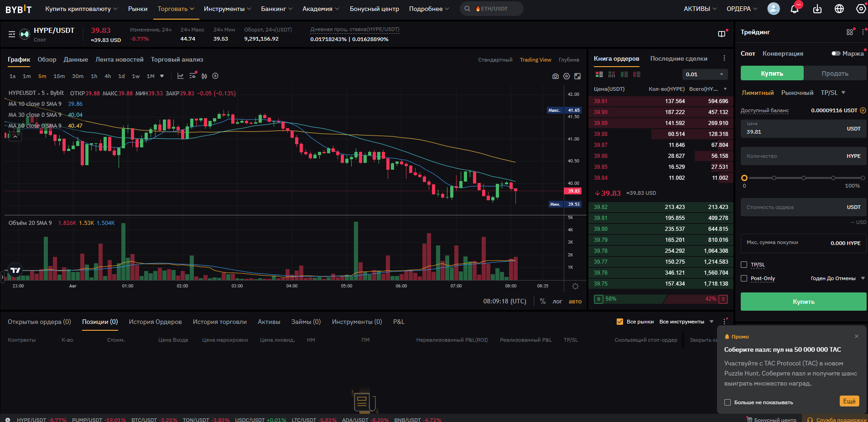The image size is (868, 422).
Task: Open the order book three-dot options menu
Action: click(x=724, y=58)
